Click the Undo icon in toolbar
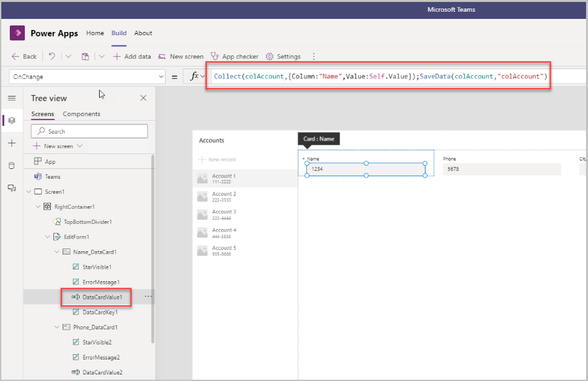This screenshot has height=381, width=588. coord(52,56)
